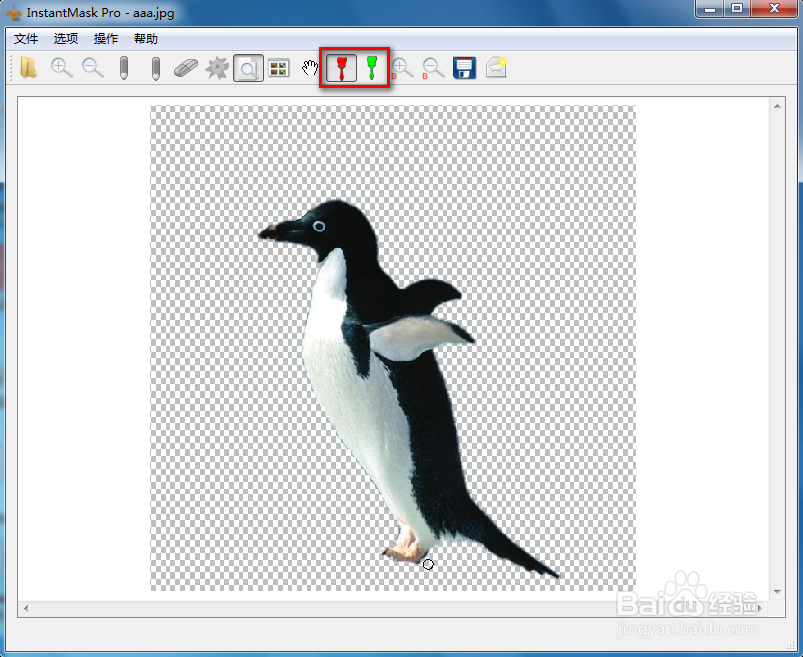Select the eraser tool
The image size is (803, 657).
click(x=186, y=68)
